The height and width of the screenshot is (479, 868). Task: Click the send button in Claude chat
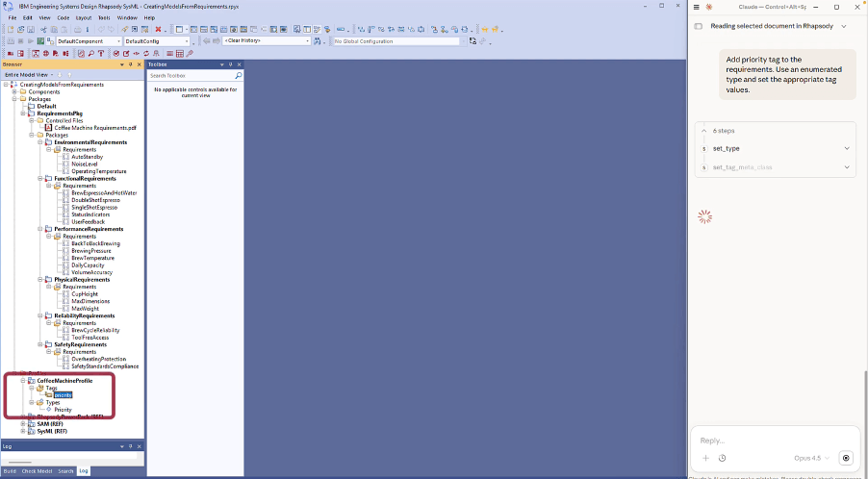[x=846, y=458]
